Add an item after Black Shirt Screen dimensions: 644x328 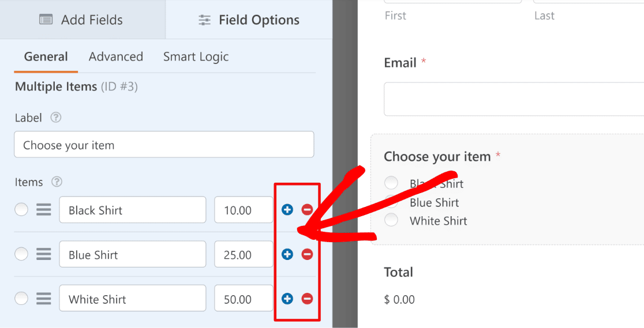(287, 210)
